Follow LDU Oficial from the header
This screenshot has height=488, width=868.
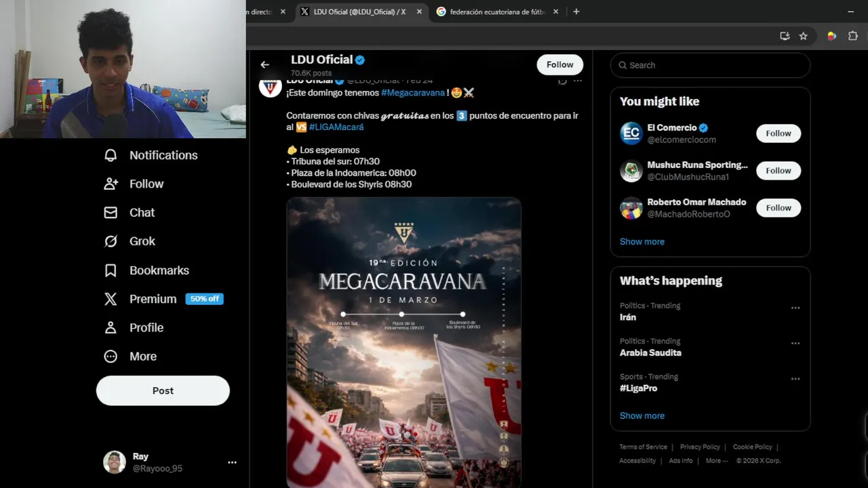[560, 64]
